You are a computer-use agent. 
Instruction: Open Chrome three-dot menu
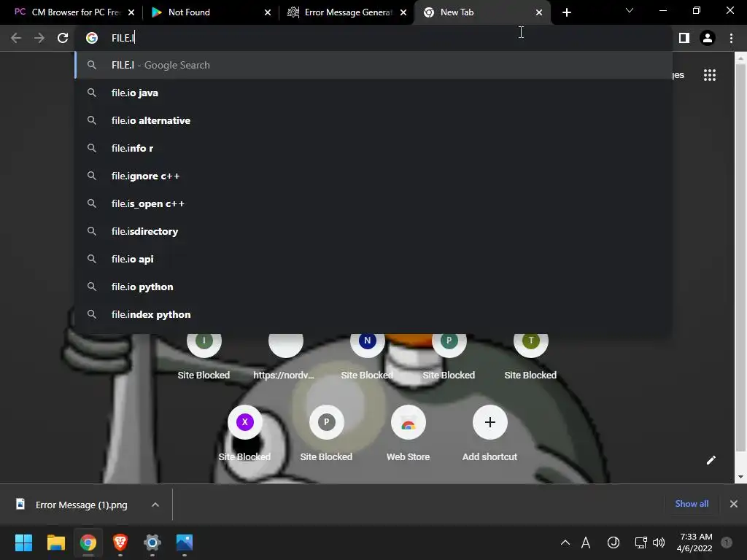coord(731,38)
